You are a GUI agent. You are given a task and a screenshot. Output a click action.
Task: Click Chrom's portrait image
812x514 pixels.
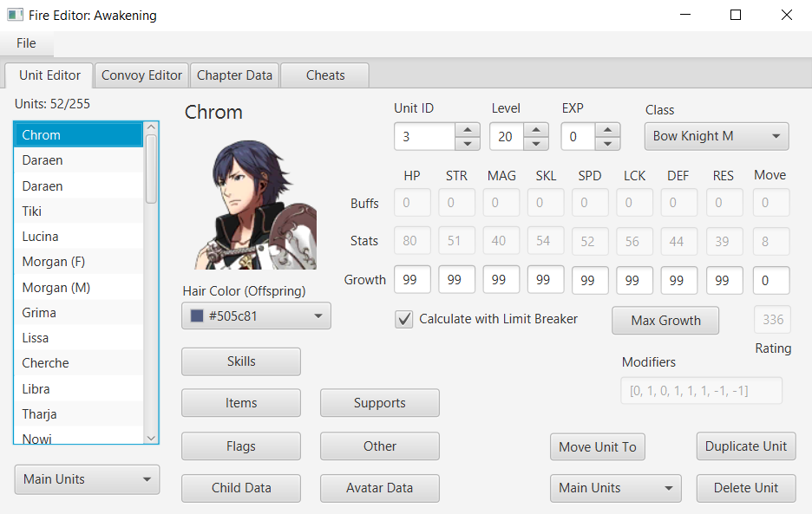[x=255, y=205]
